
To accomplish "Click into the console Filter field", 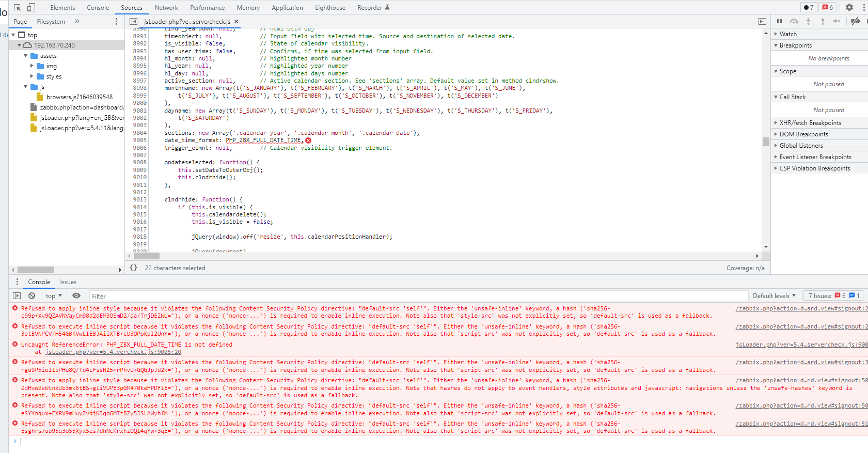I will click(x=418, y=296).
